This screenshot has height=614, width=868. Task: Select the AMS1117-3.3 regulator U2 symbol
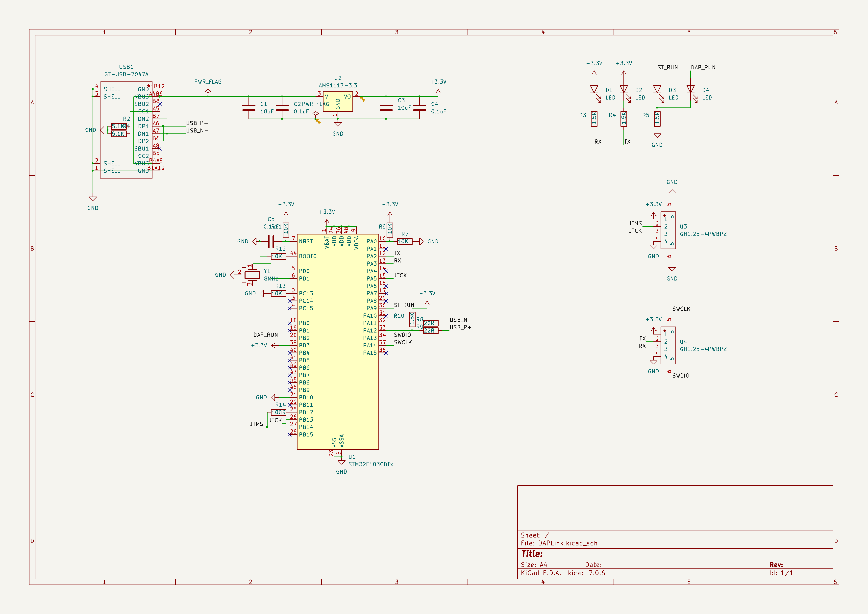pyautogui.click(x=338, y=101)
